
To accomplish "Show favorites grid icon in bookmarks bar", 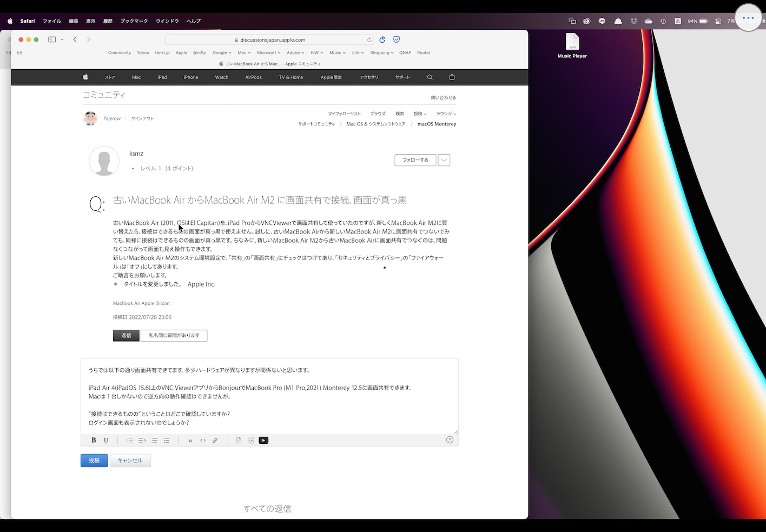I will 19,52.
